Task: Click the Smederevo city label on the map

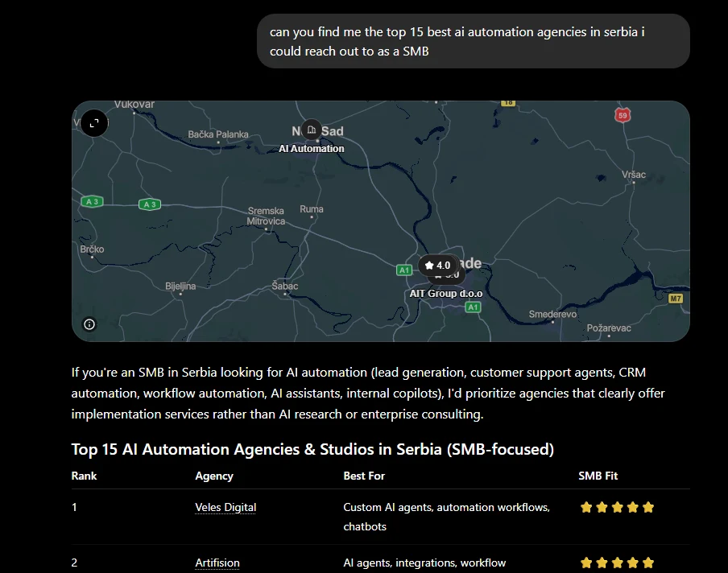Action: coord(552,314)
